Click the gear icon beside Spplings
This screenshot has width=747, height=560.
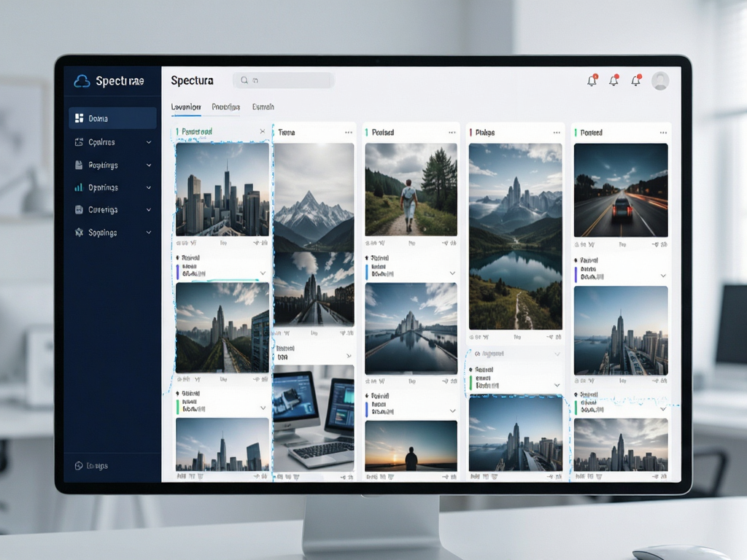79,233
